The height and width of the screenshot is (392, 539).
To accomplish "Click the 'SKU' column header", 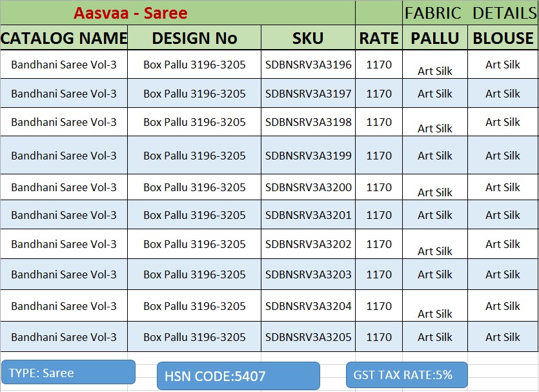I will point(308,38).
